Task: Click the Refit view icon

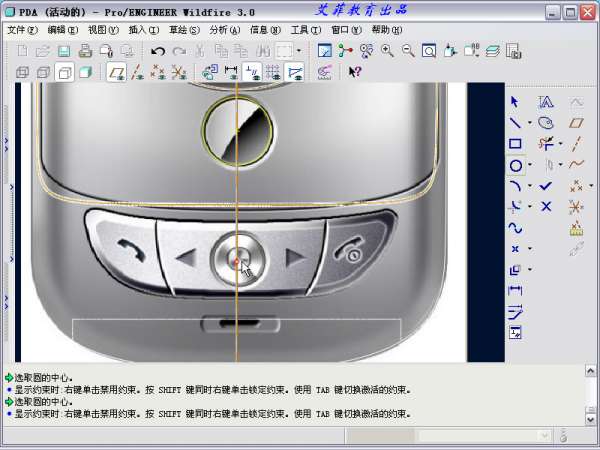Action: tap(429, 51)
